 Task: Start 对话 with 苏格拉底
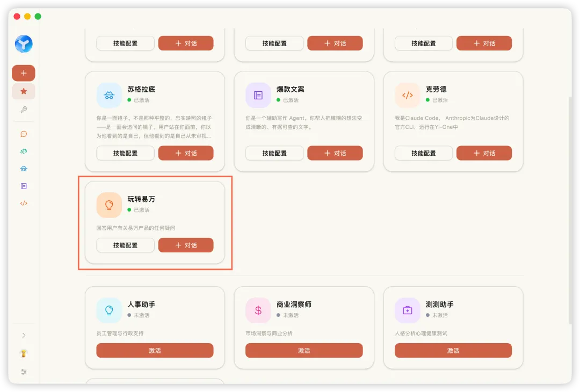pyautogui.click(x=186, y=153)
